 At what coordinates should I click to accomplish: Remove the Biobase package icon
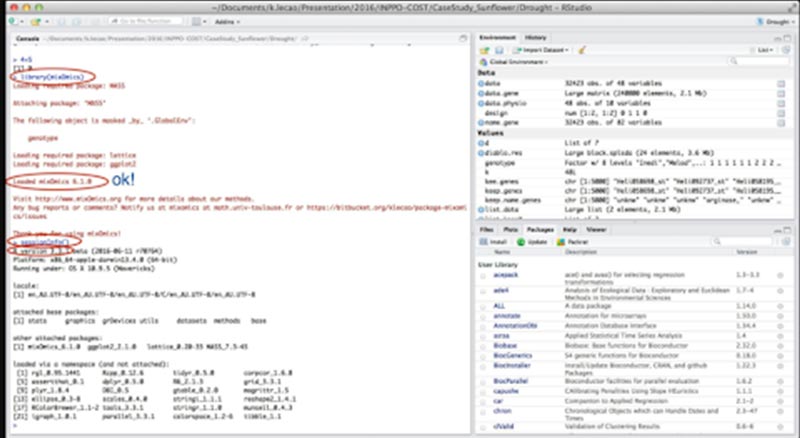(x=780, y=346)
